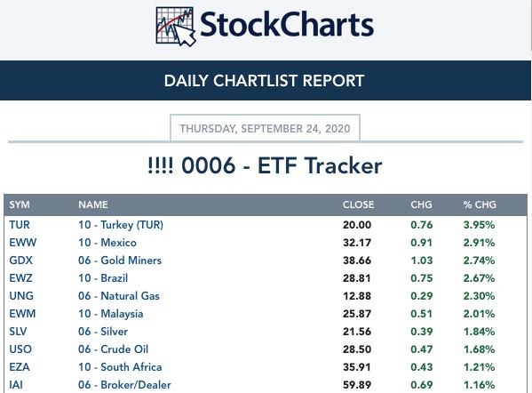Select the 06 - Silver link
Screen dimensions: 532x393
coord(103,331)
